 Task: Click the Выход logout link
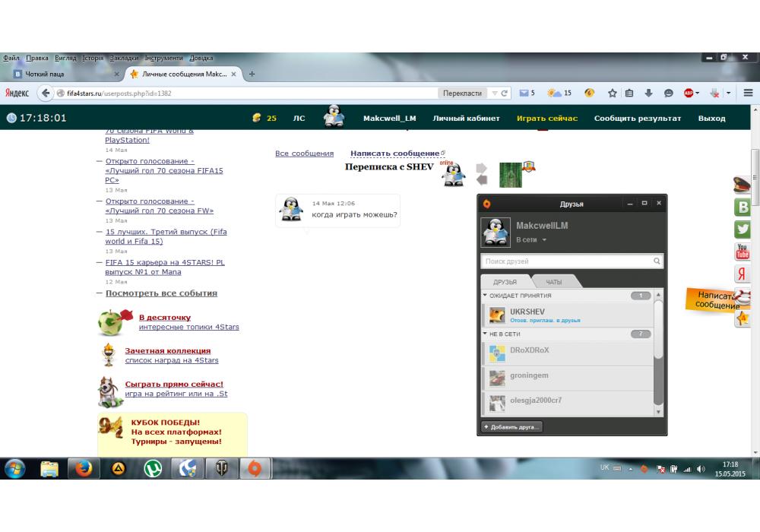(711, 119)
